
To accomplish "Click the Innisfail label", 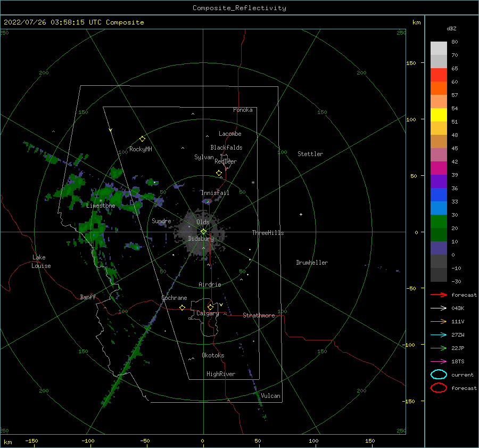I will 215,193.
